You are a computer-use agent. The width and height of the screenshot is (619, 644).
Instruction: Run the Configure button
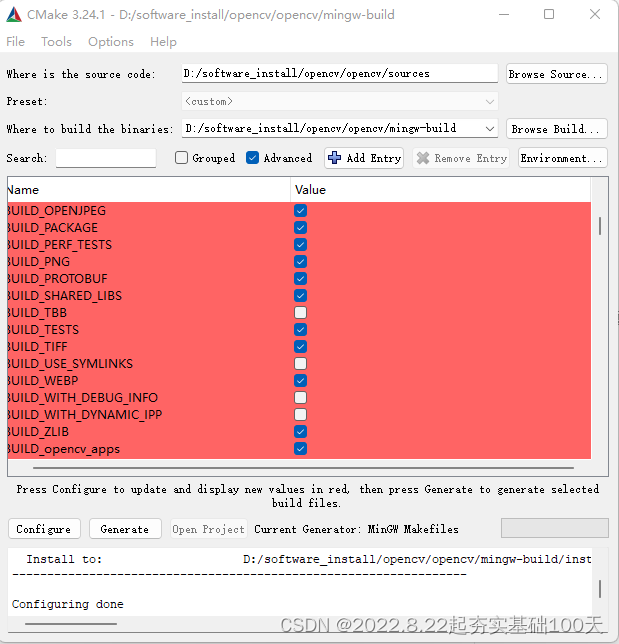tap(44, 529)
